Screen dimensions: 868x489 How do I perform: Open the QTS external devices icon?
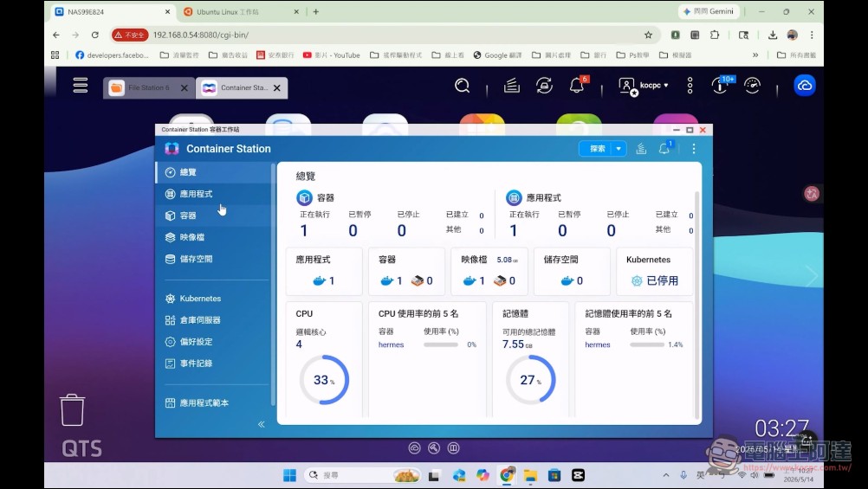coord(544,85)
